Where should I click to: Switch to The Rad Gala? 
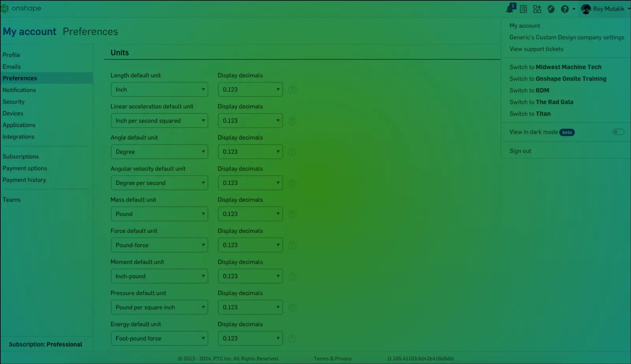541,102
